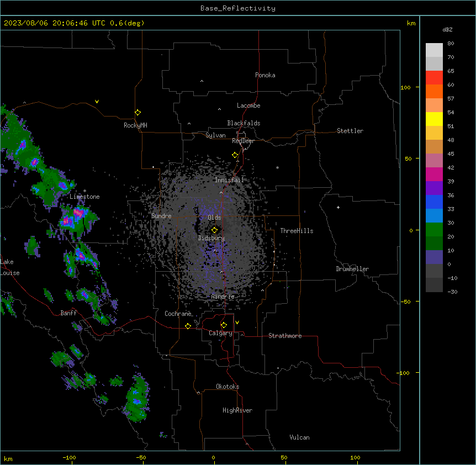This screenshot has height=465, width=476.
Task: Select the orange 57-60 dBZ legend swatch
Action: tap(434, 91)
